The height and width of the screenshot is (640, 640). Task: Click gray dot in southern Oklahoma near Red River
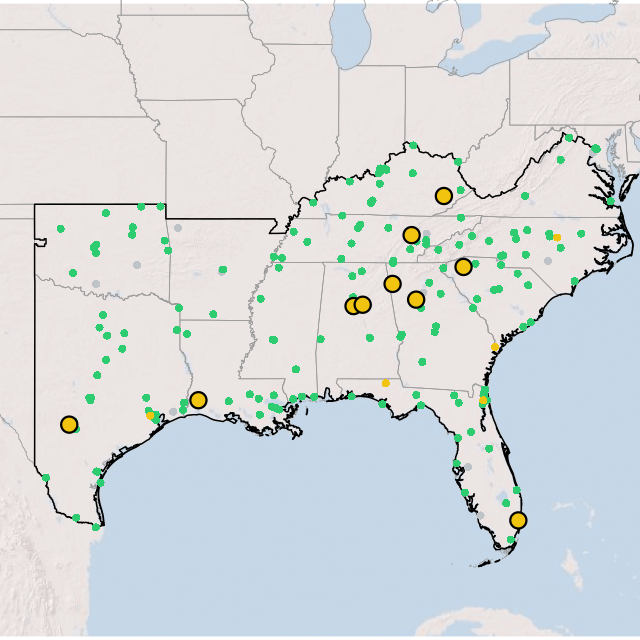(x=96, y=284)
